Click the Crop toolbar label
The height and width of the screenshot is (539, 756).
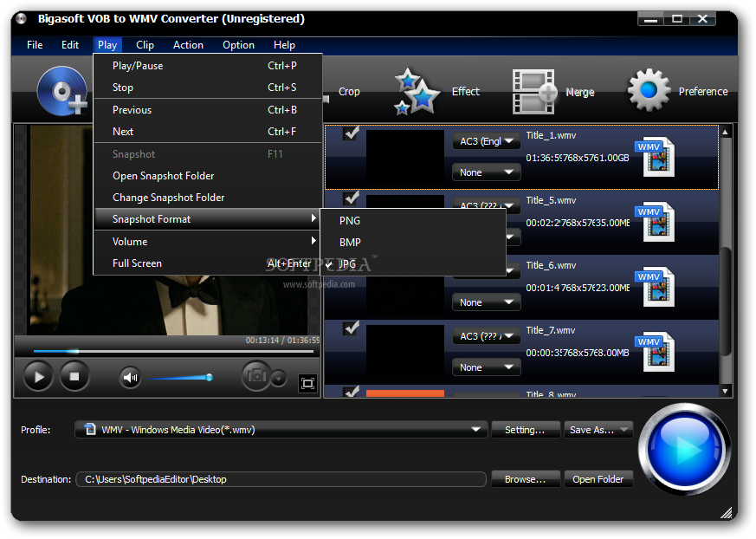pyautogui.click(x=349, y=91)
